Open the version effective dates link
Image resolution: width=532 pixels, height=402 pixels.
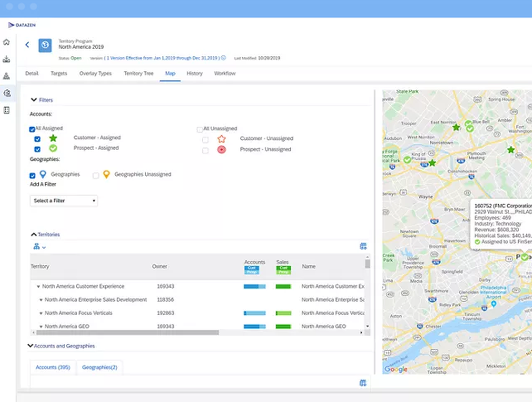(162, 58)
